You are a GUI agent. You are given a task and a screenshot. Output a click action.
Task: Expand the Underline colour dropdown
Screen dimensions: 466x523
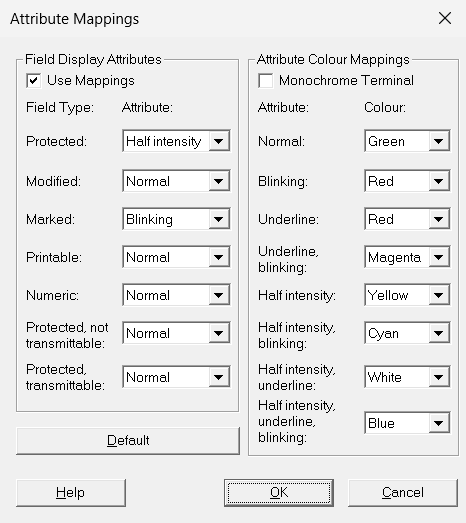pyautogui.click(x=407, y=219)
